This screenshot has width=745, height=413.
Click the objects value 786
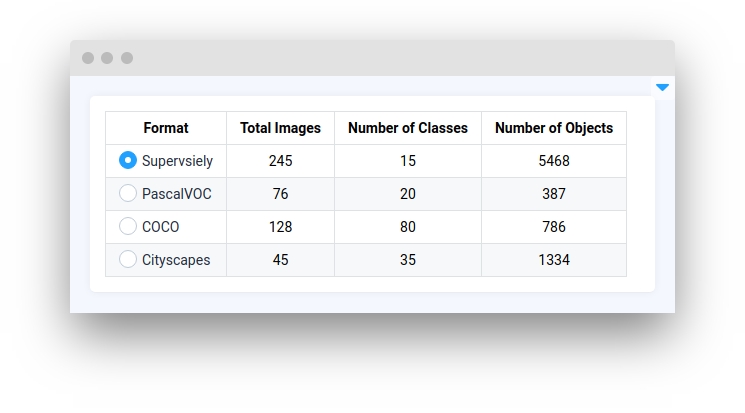tap(554, 227)
